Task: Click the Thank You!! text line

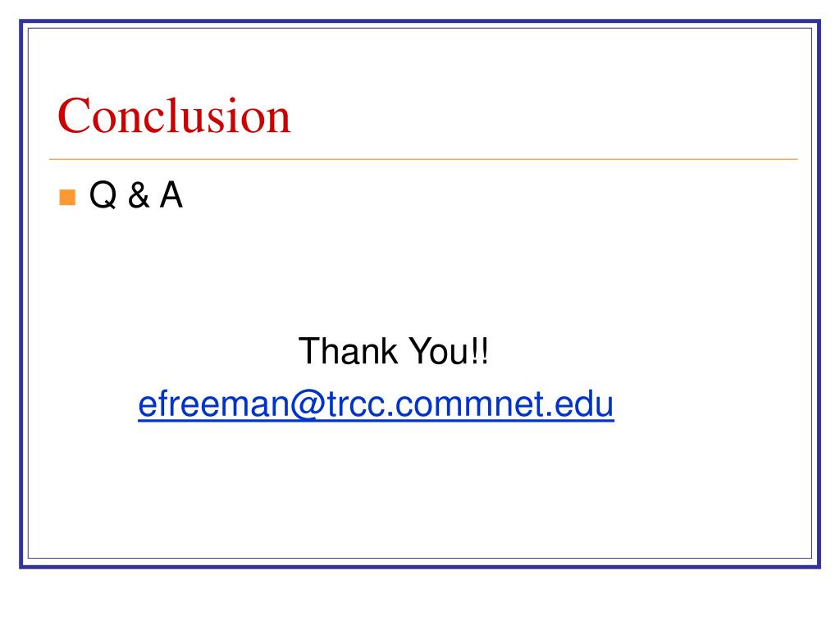Action: tap(393, 351)
